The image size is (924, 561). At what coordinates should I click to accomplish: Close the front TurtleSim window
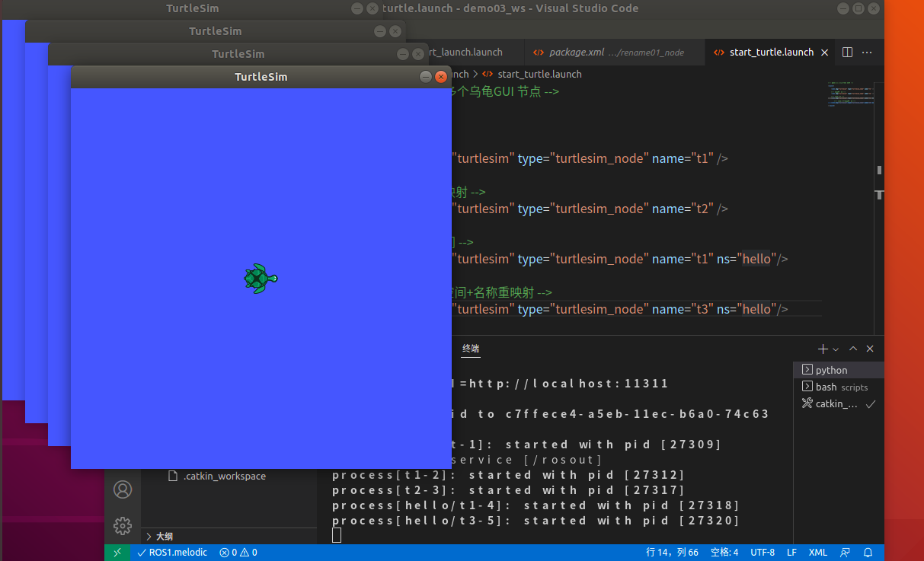tap(440, 77)
